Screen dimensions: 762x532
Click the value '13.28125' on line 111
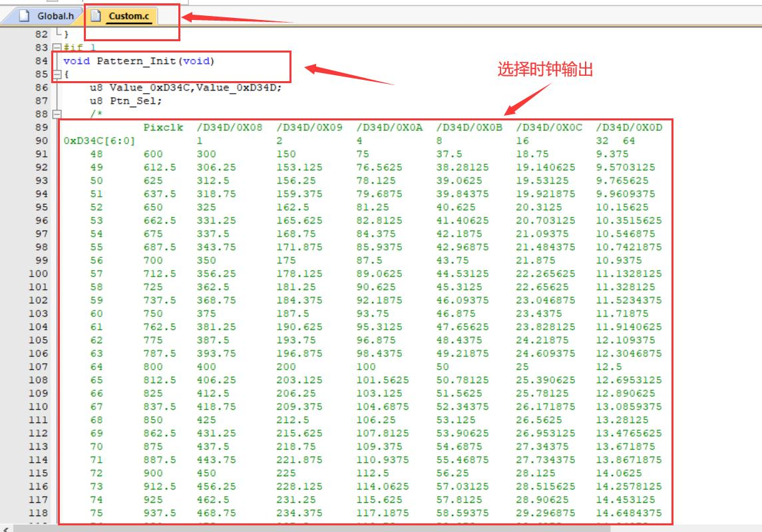[622, 420]
